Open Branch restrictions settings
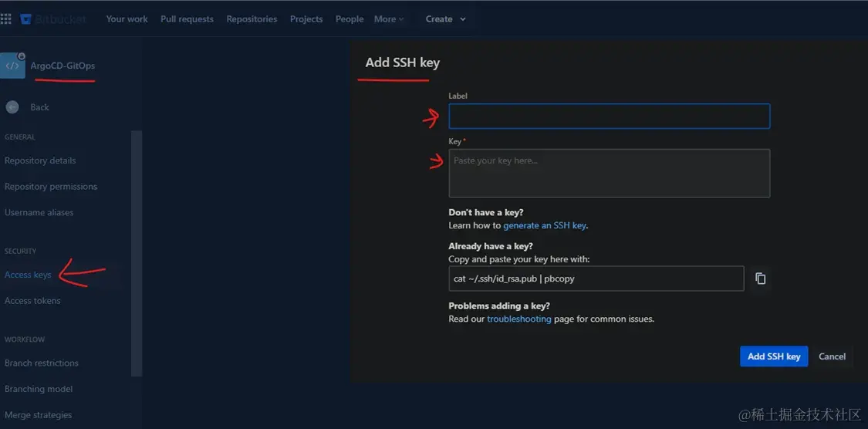The image size is (868, 429). pos(42,363)
